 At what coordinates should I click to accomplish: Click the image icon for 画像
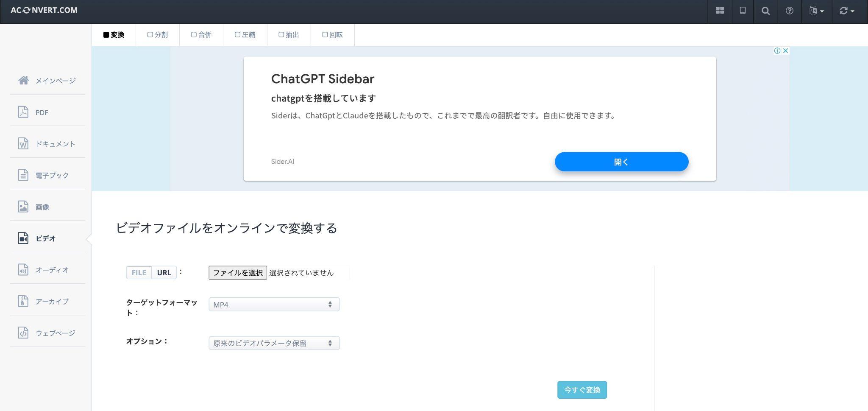tap(23, 207)
